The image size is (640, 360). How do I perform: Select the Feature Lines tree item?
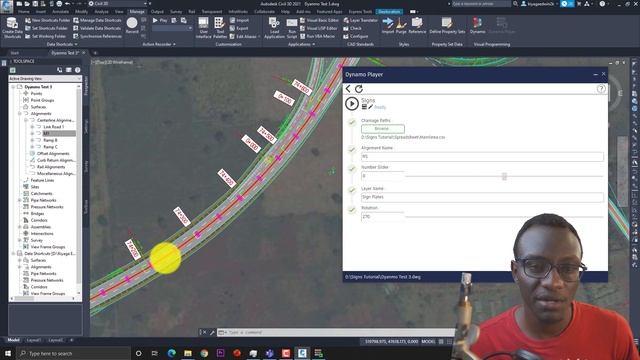42,180
